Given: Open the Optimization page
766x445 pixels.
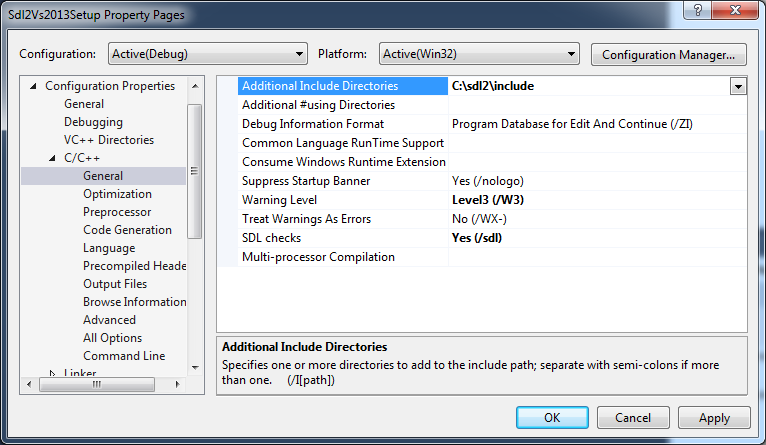Looking at the screenshot, I should point(117,194).
